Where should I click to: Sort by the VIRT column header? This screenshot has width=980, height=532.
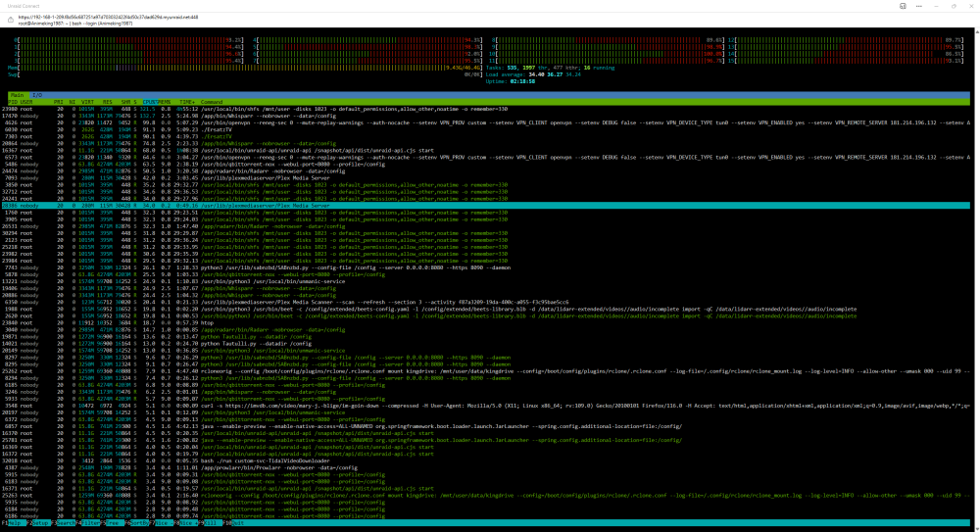coord(87,102)
